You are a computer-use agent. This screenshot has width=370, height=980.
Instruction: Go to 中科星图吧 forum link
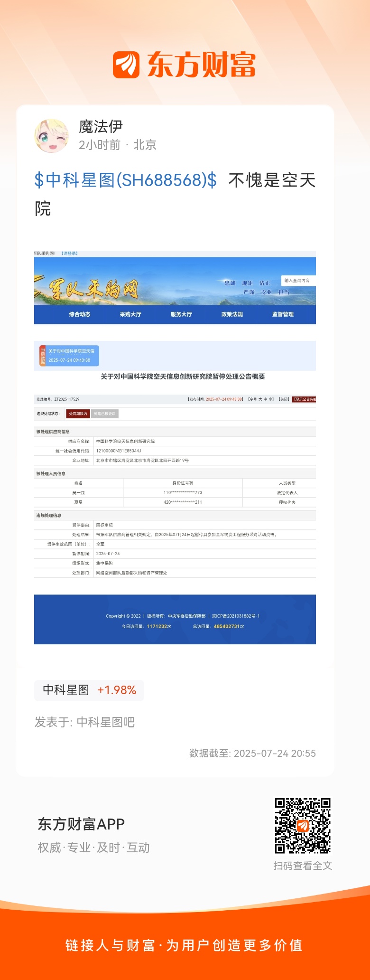pos(106,722)
